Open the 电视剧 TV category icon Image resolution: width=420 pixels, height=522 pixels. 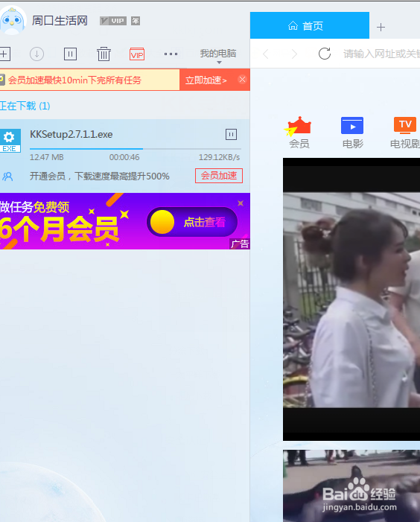pyautogui.click(x=404, y=133)
